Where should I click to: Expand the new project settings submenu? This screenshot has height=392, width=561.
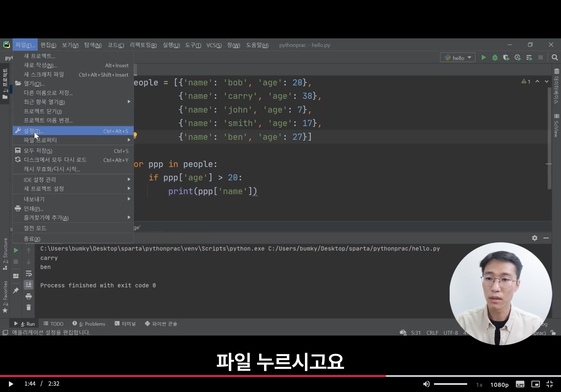[73, 189]
